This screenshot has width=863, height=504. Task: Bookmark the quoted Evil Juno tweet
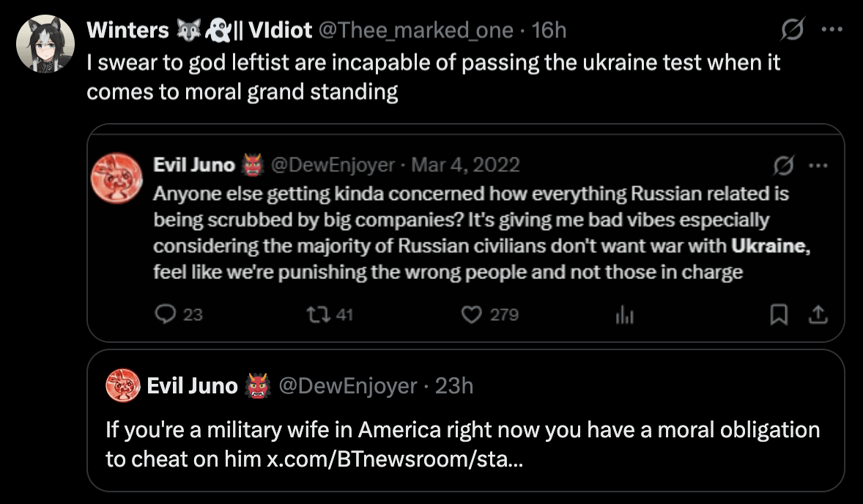(x=779, y=315)
